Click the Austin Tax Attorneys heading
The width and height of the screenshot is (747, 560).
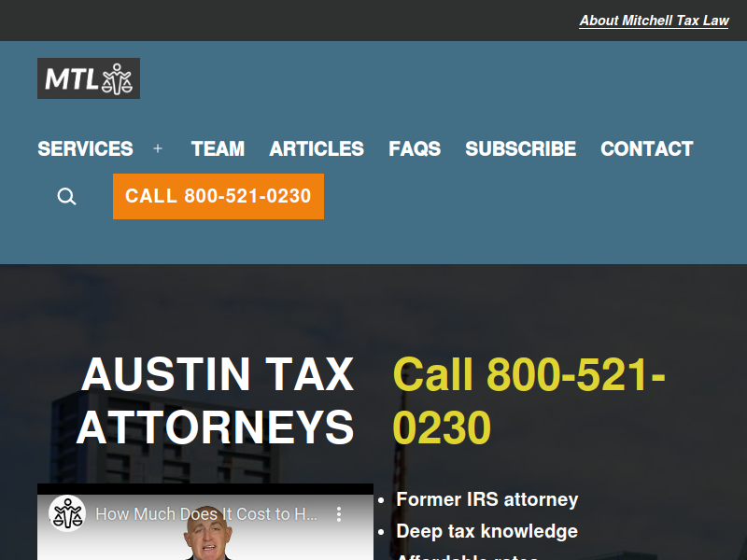click(x=218, y=401)
